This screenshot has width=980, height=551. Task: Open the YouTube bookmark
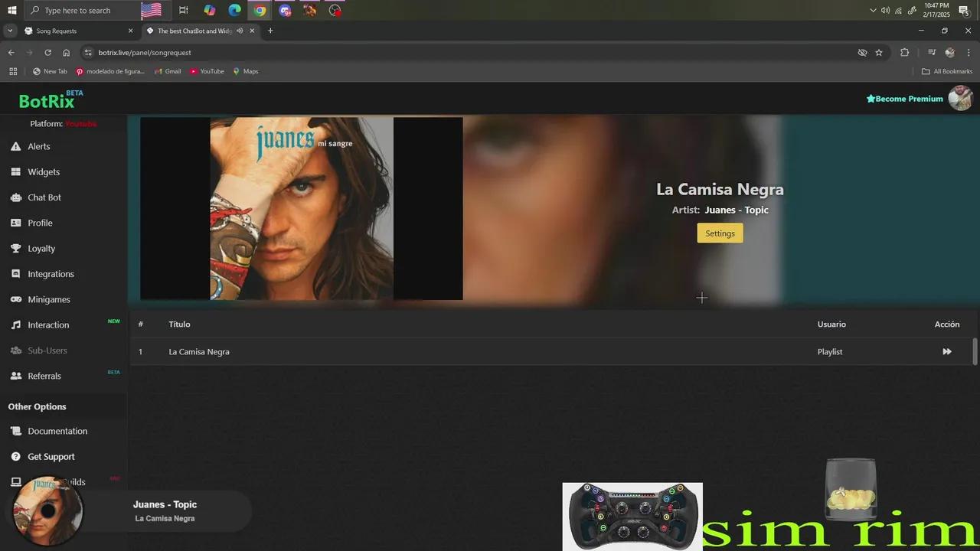pos(207,71)
